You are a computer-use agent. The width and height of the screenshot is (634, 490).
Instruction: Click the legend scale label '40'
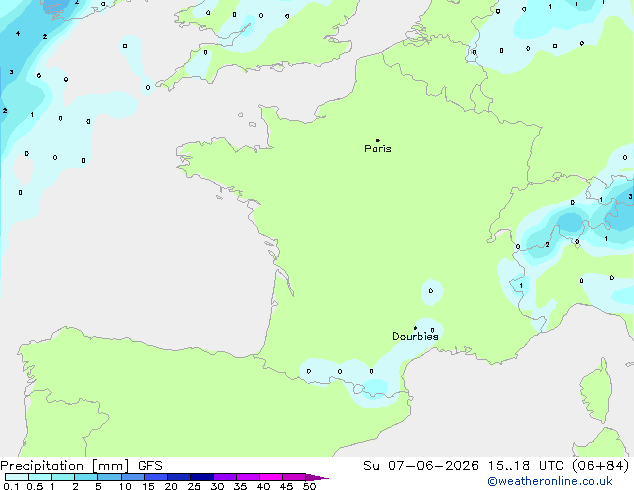(263, 486)
